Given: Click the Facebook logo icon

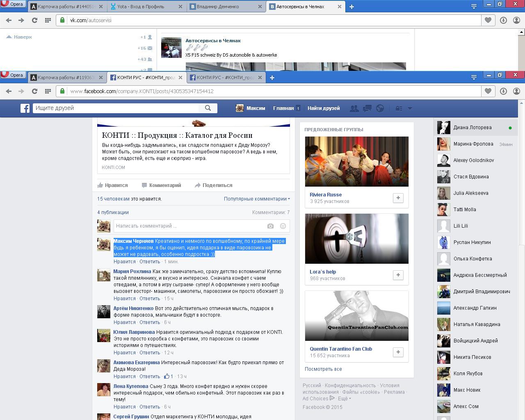Looking at the screenshot, I should point(25,108).
